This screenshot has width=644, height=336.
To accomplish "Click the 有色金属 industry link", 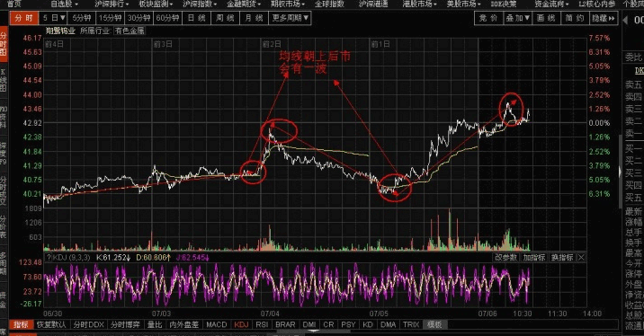I will pyautogui.click(x=130, y=31).
